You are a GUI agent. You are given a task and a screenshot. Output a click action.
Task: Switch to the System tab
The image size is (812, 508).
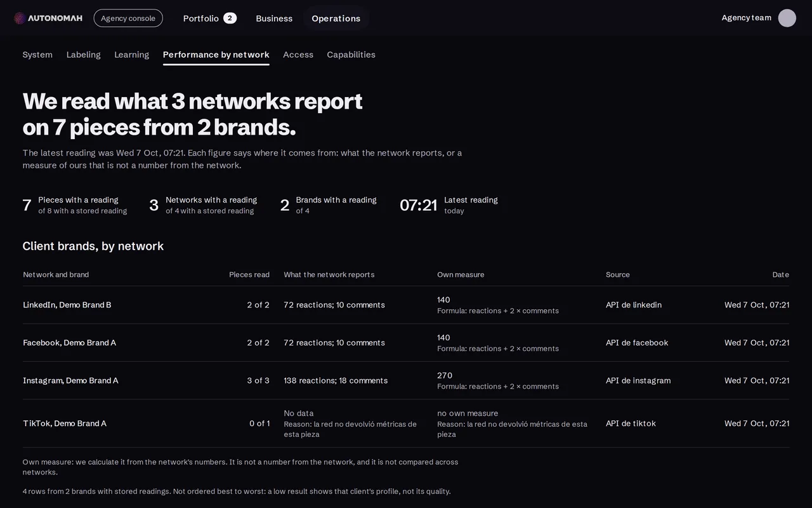tap(37, 55)
